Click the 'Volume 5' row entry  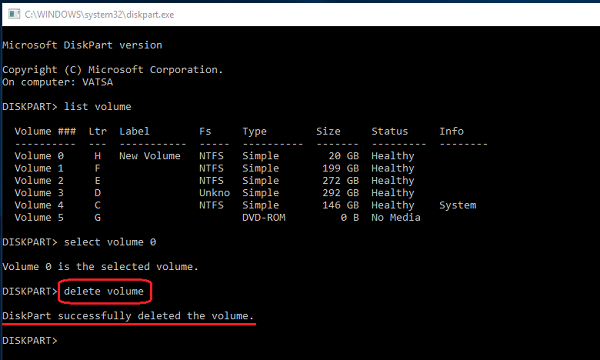click(x=39, y=218)
